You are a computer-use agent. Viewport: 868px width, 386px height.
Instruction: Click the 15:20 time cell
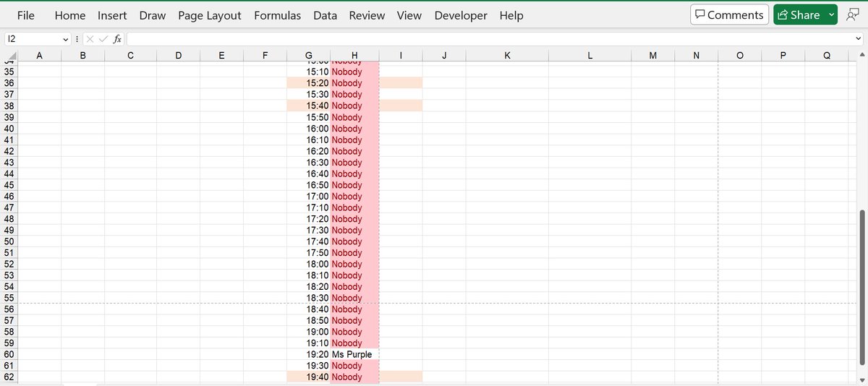(x=309, y=83)
